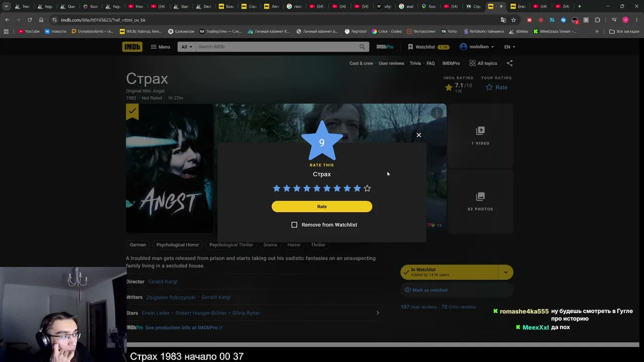The image size is (644, 362).
Task: Open See production info at IMDbPro
Action: coord(184,328)
